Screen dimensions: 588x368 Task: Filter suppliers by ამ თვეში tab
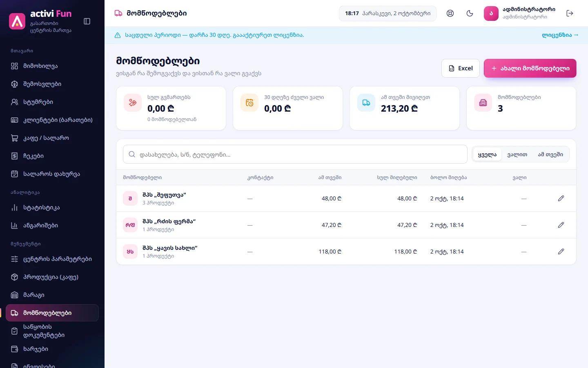(550, 155)
